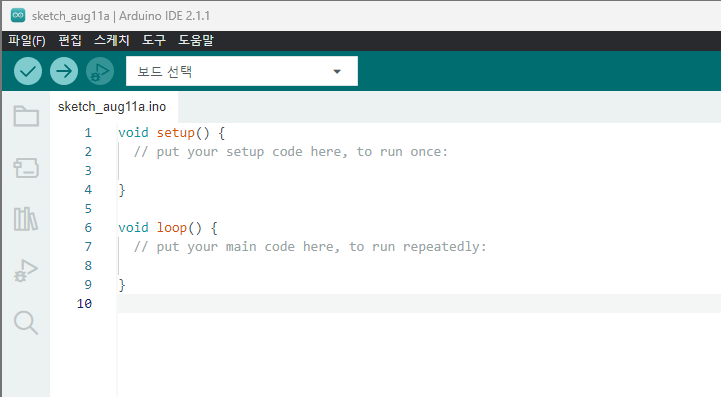Click void keyword on line 6
This screenshot has height=397, width=721.
133,228
